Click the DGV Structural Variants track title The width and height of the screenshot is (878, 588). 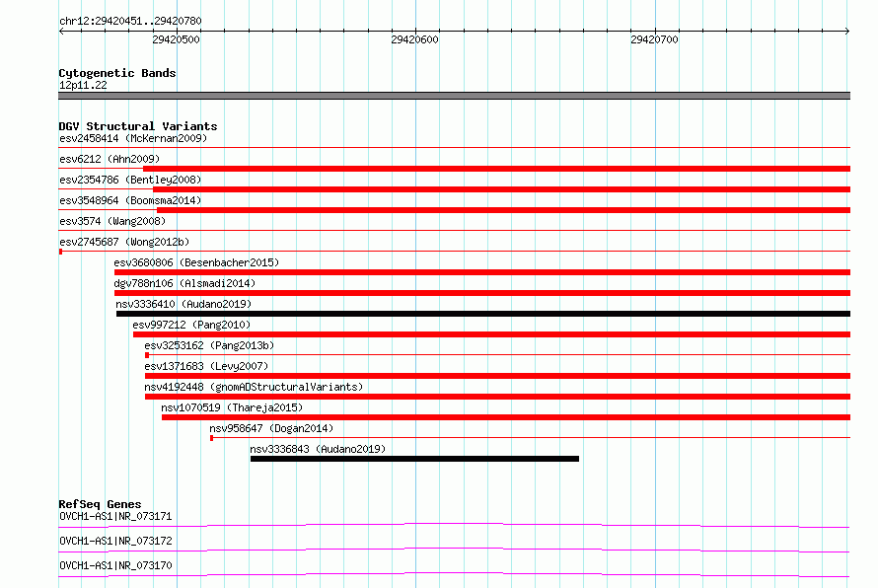click(x=138, y=126)
